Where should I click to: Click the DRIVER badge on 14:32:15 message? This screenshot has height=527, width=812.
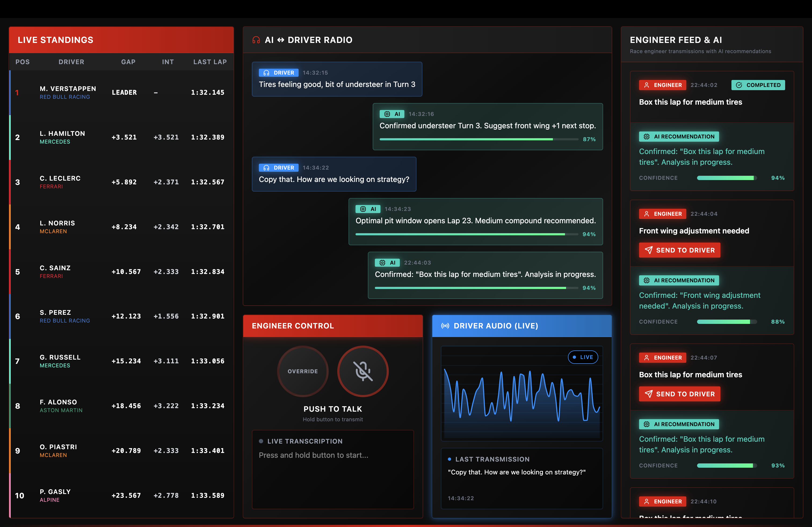pos(278,73)
